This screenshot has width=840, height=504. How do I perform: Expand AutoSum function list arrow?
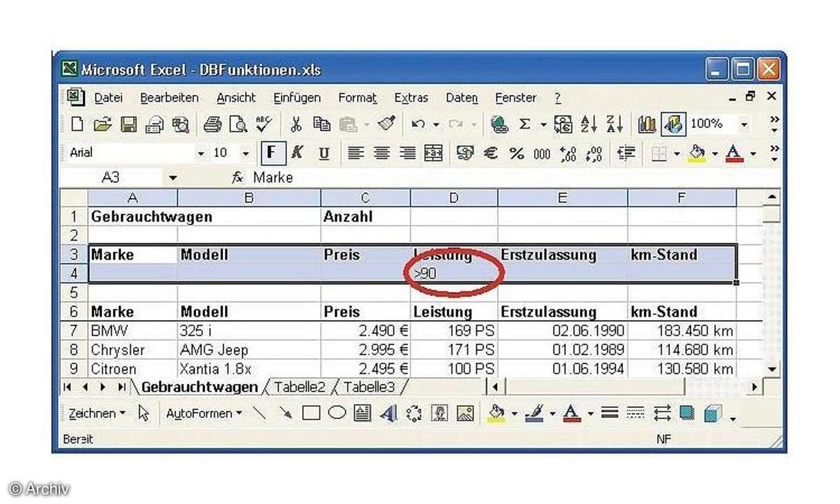[x=542, y=125]
